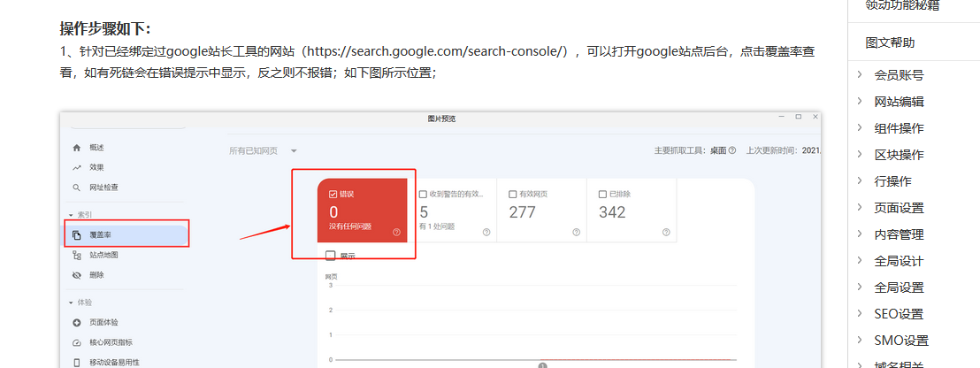Click the 网页 axis label on the chart
980x368 pixels.
(x=331, y=276)
